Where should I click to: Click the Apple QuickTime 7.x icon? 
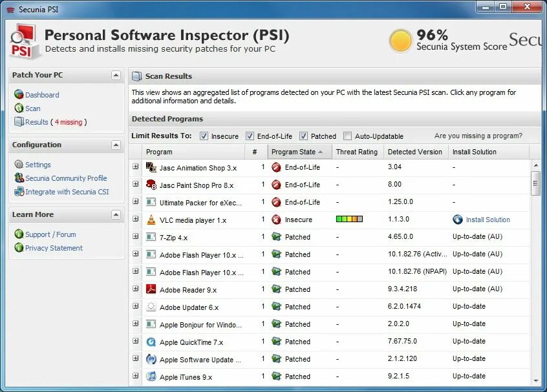(x=151, y=342)
